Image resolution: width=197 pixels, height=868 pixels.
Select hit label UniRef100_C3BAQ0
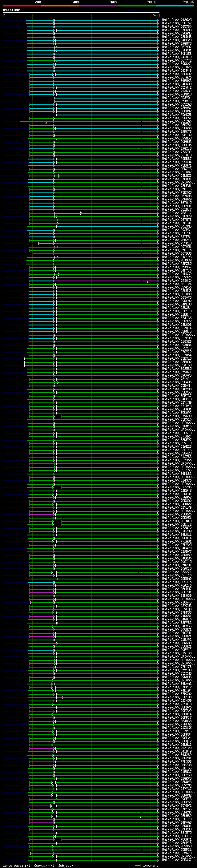pos(177,362)
